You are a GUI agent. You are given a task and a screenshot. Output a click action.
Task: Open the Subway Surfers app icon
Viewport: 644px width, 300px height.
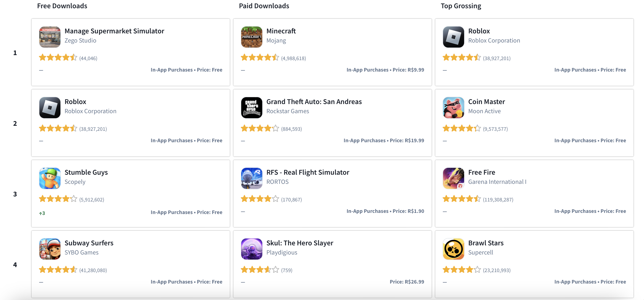[49, 249]
